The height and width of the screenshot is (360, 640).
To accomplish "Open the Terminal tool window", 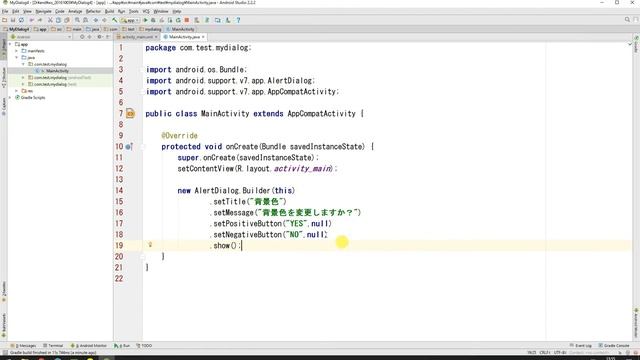I will click(53, 346).
